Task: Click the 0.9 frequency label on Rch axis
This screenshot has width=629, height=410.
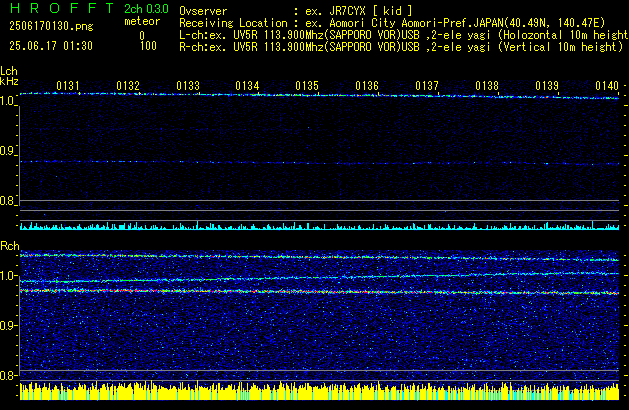Action: pyautogui.click(x=8, y=325)
